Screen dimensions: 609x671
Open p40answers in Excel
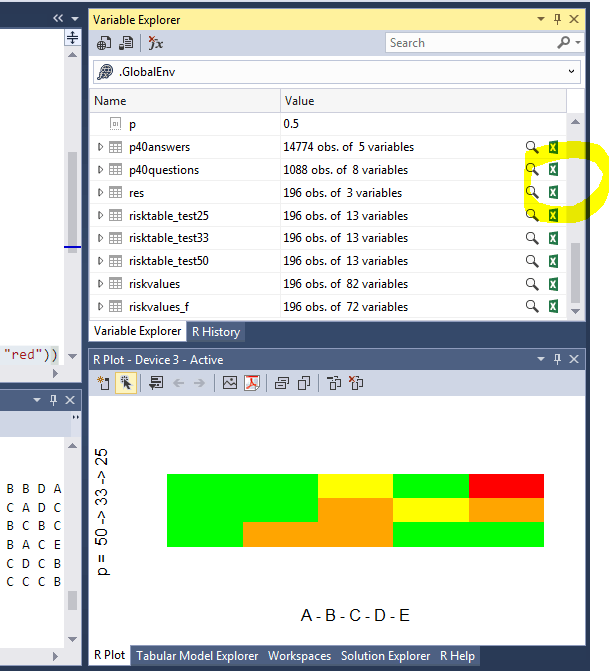pos(553,147)
